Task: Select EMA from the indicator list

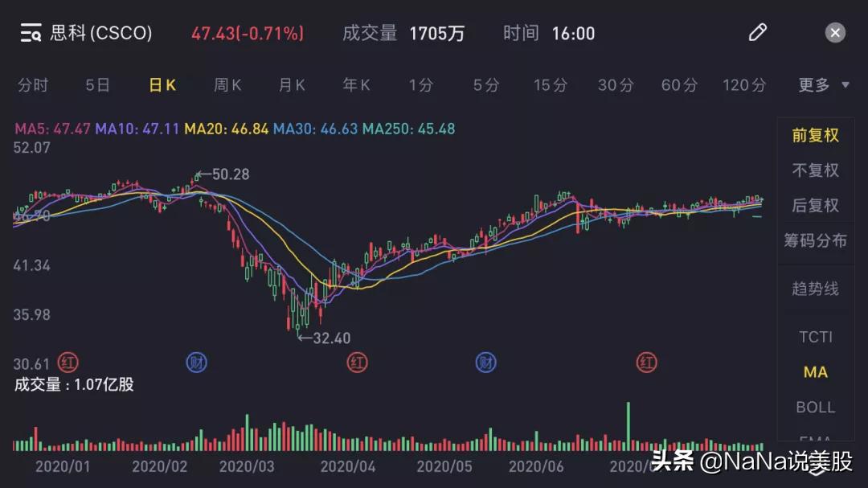Action: [815, 442]
